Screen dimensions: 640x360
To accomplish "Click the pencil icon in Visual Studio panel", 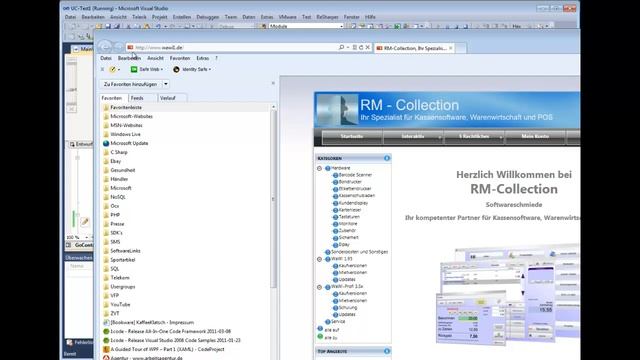I will 84,222.
